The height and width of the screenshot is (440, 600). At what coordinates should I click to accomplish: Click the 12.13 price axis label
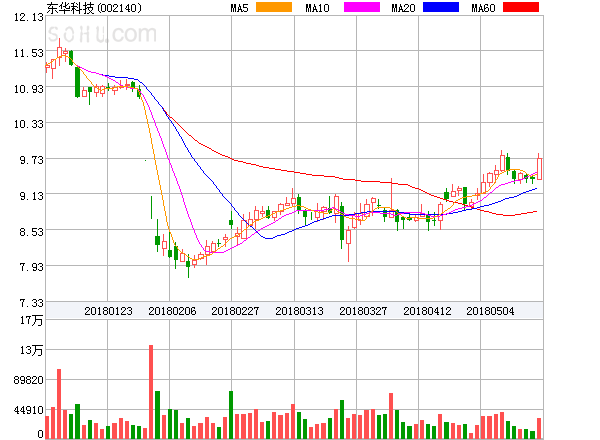tap(29, 17)
